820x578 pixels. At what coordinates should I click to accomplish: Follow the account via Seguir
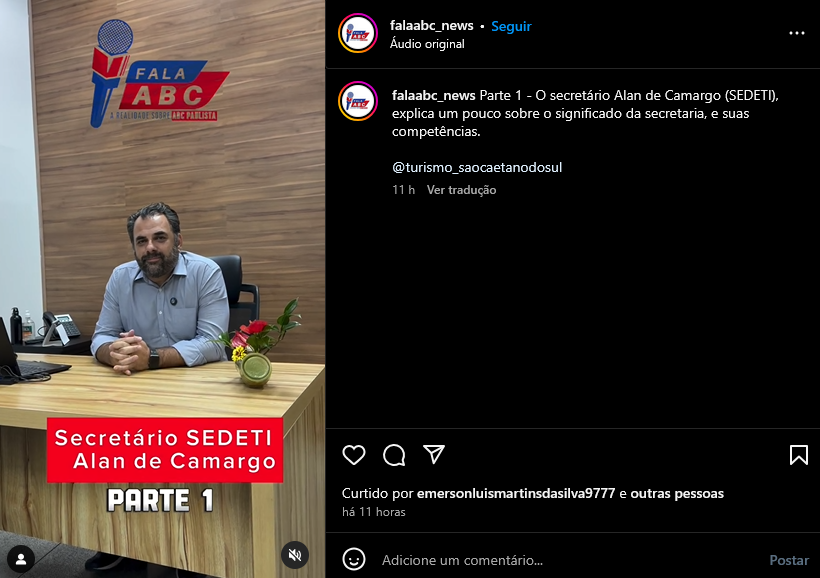tap(511, 26)
